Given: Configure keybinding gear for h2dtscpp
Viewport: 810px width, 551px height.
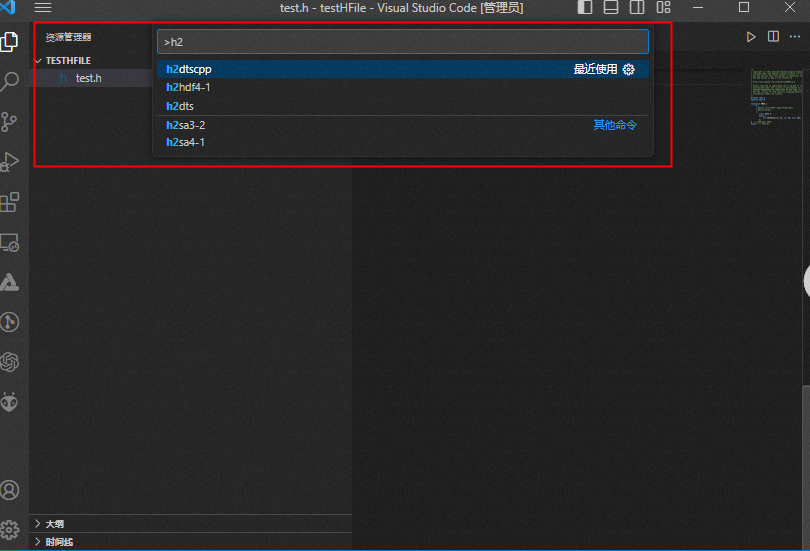Looking at the screenshot, I should [629, 70].
